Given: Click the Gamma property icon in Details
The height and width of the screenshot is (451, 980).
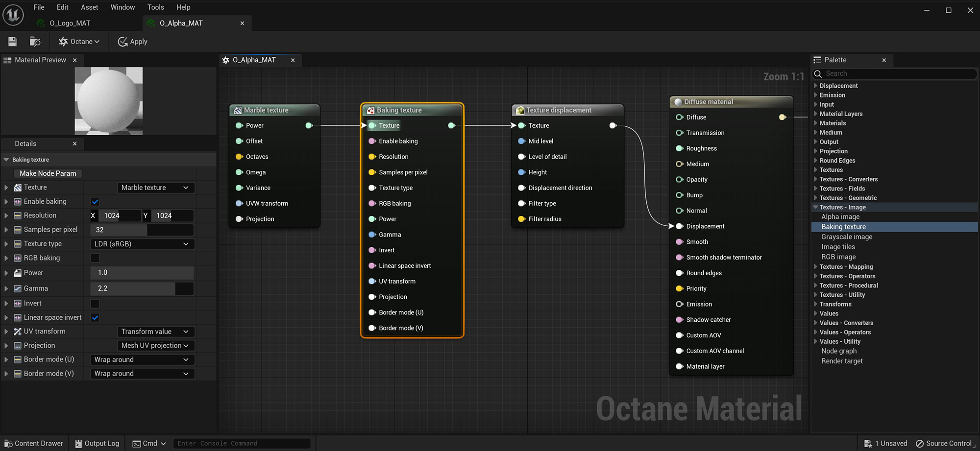Looking at the screenshot, I should (18, 288).
